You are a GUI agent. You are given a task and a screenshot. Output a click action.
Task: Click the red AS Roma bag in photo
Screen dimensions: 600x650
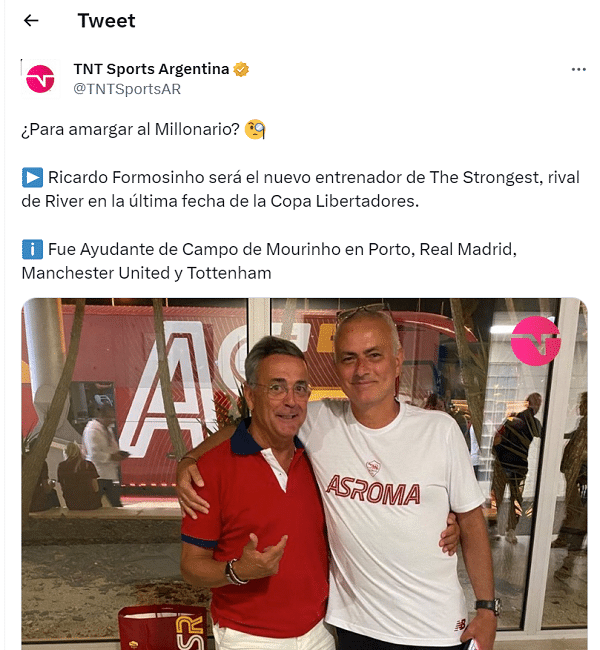tap(163, 628)
